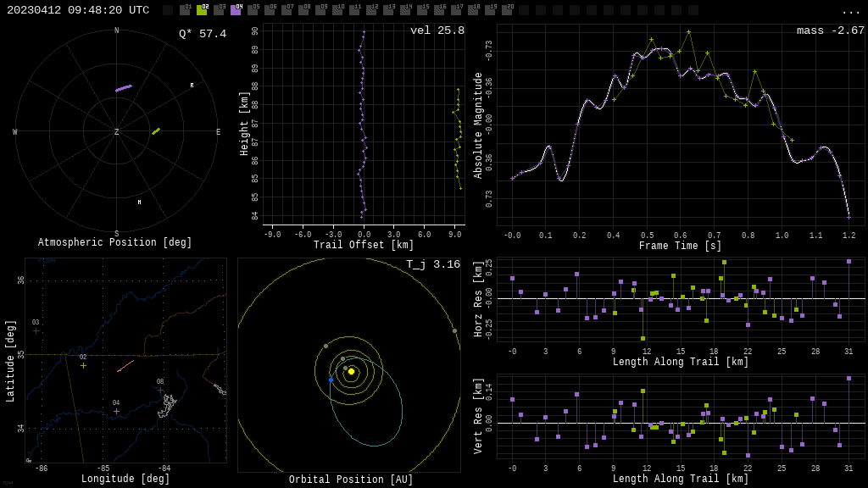Click the Frame Time [s] axis label
Screen dimensions: 868x488
(680, 246)
